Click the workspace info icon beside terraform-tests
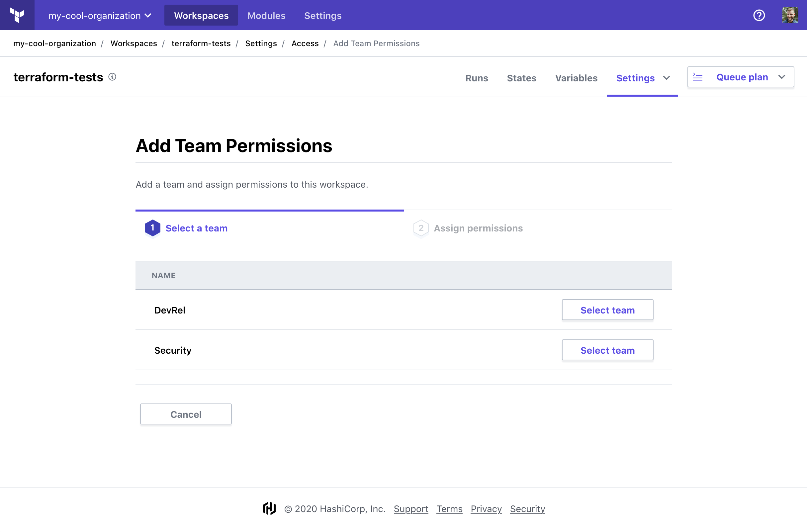Viewport: 807px width, 532px height. 112,77
